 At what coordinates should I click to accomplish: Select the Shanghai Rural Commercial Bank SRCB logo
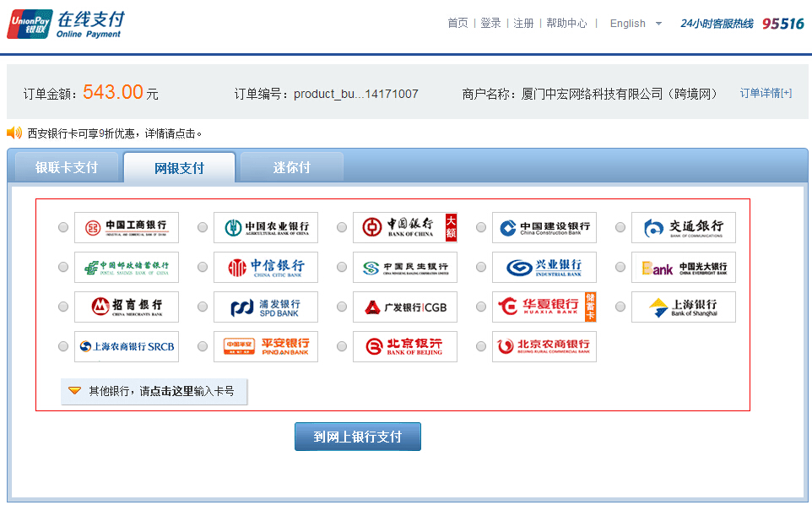pyautogui.click(x=127, y=346)
